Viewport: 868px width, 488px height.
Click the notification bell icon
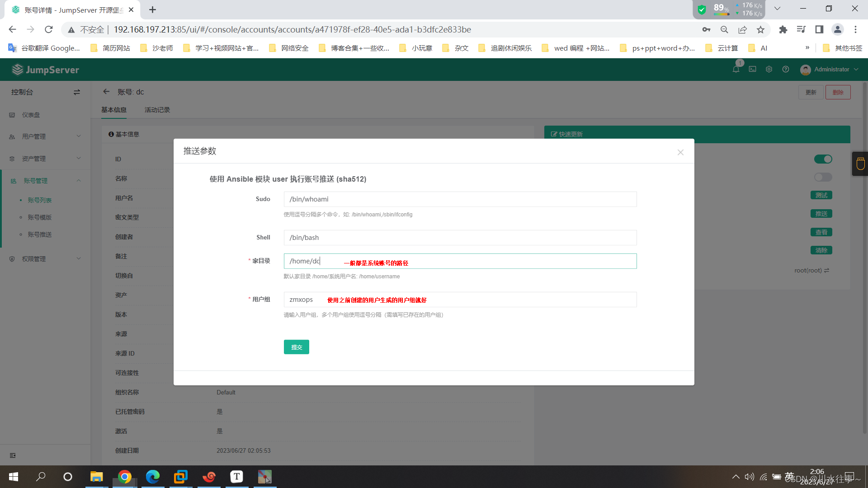(x=736, y=69)
